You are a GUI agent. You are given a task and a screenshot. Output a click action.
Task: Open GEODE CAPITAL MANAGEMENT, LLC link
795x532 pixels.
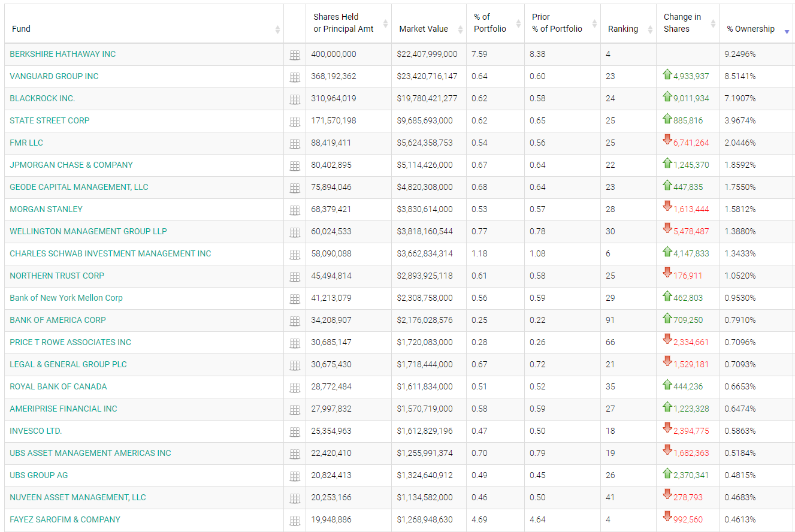tap(79, 187)
